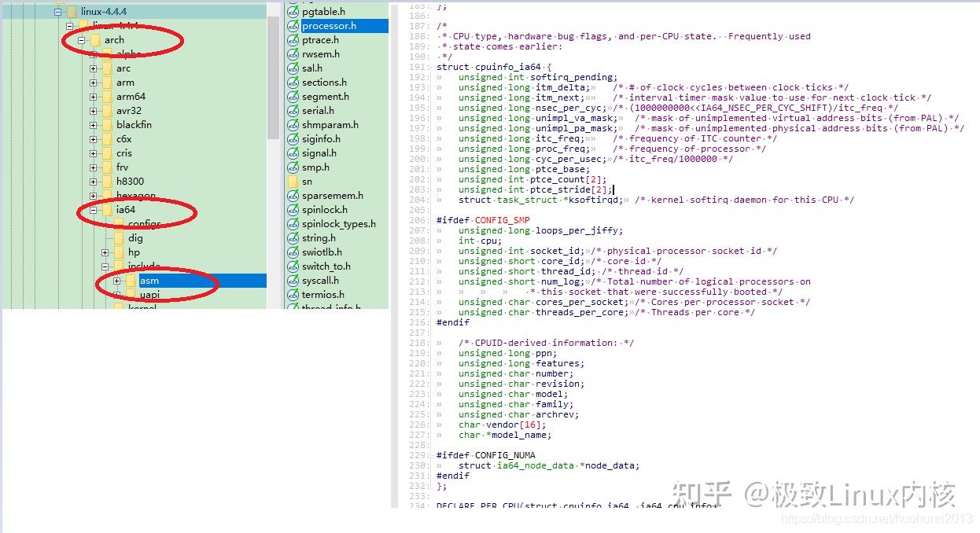Click the arch folder icon in the tree

point(96,39)
